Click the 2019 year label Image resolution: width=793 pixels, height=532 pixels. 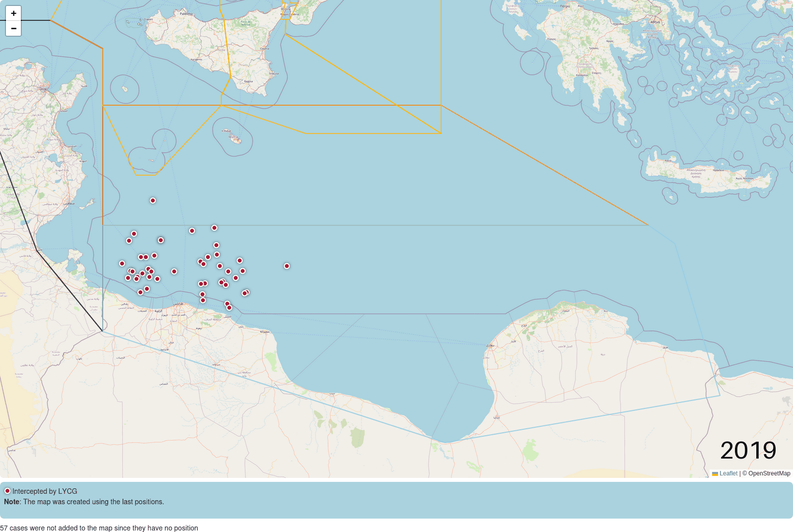[x=748, y=450]
